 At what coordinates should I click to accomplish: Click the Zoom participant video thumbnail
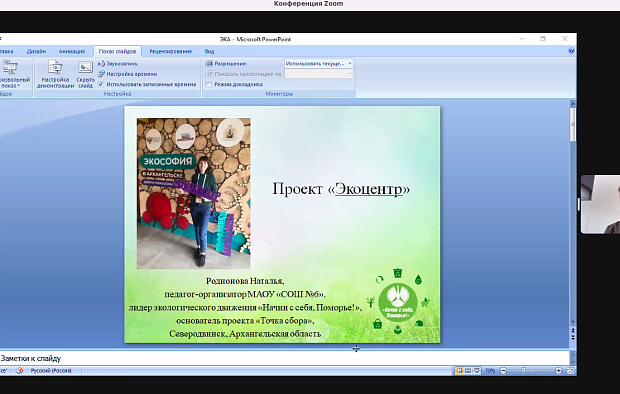600,204
